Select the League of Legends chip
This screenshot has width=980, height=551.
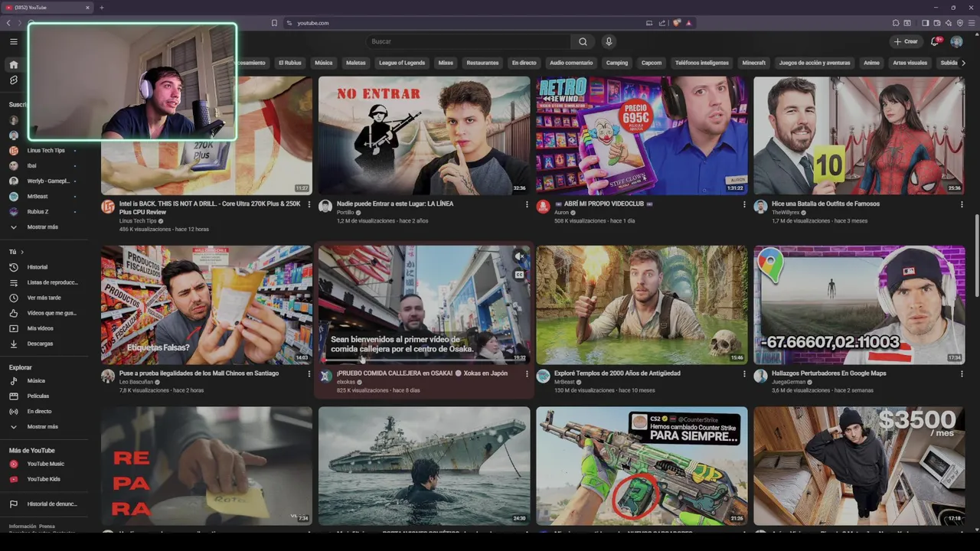coord(402,63)
